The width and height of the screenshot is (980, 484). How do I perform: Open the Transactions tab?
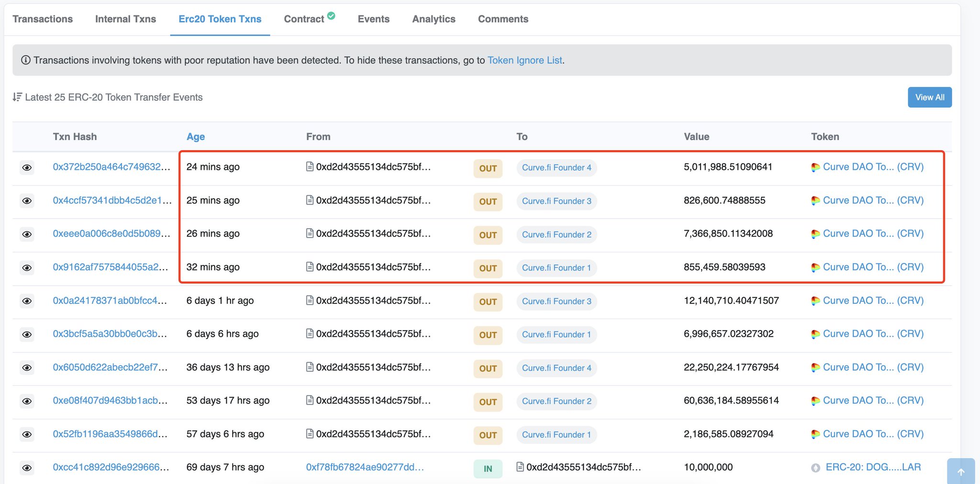tap(43, 19)
